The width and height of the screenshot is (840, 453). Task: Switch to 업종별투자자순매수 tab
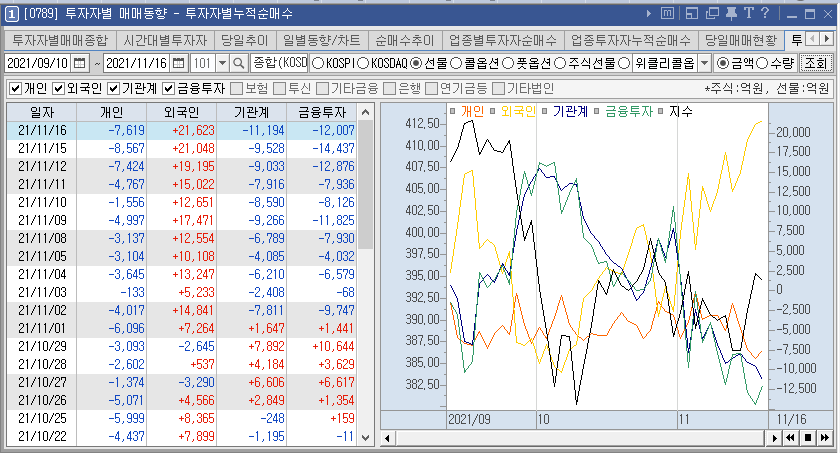click(x=502, y=40)
